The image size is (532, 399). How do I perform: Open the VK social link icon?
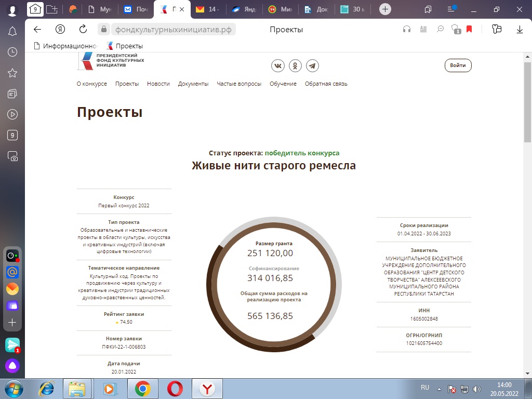(x=278, y=65)
